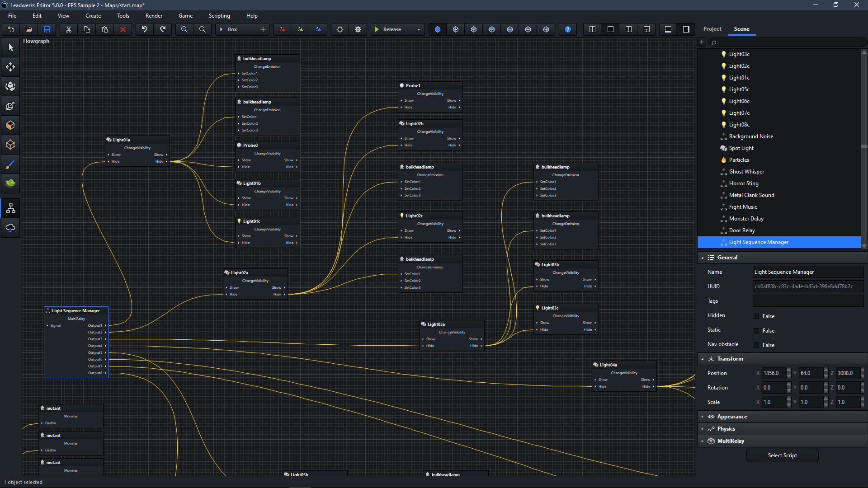This screenshot has height=488, width=868.
Task: Increase Position X with the stepper arrow
Action: coord(789,371)
